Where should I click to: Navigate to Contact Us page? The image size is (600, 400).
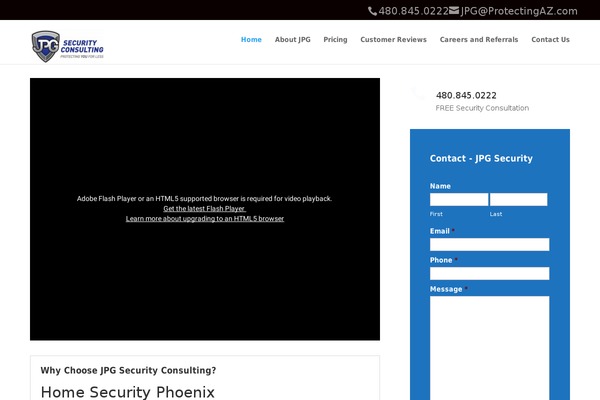tap(550, 39)
